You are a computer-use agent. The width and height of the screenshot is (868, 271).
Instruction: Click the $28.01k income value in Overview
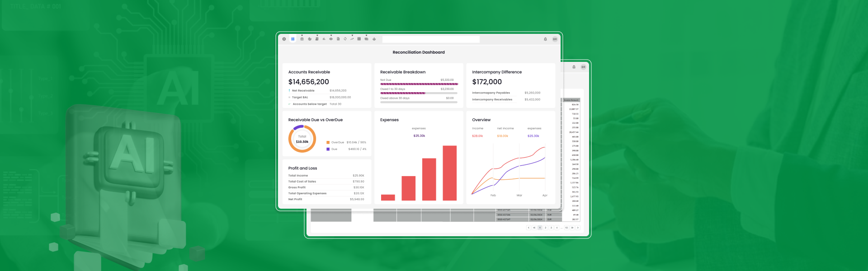pyautogui.click(x=477, y=136)
